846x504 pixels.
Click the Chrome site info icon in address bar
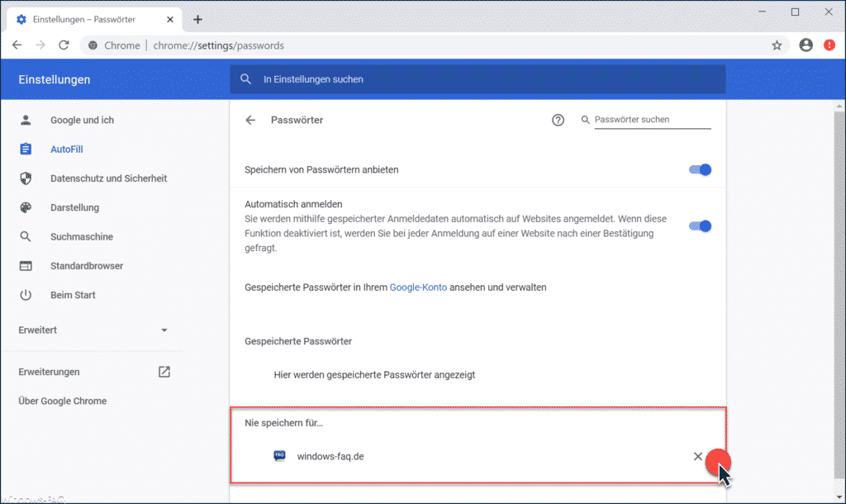[x=93, y=45]
